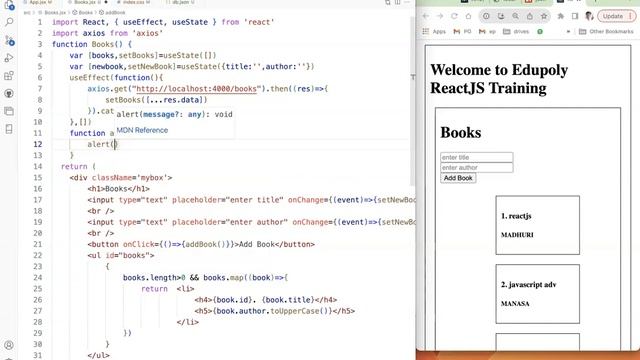Click the Books heading in the browser

click(460, 133)
